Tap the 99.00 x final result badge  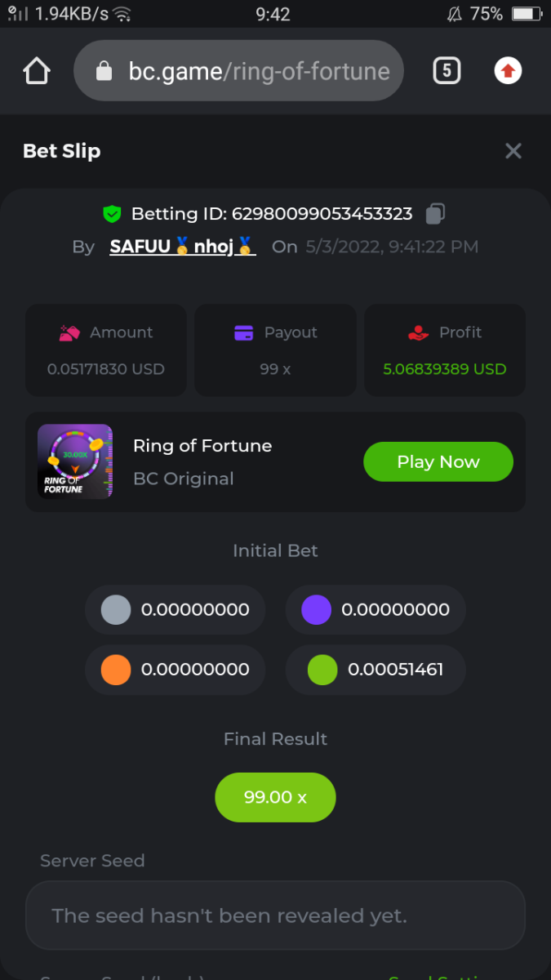click(275, 797)
